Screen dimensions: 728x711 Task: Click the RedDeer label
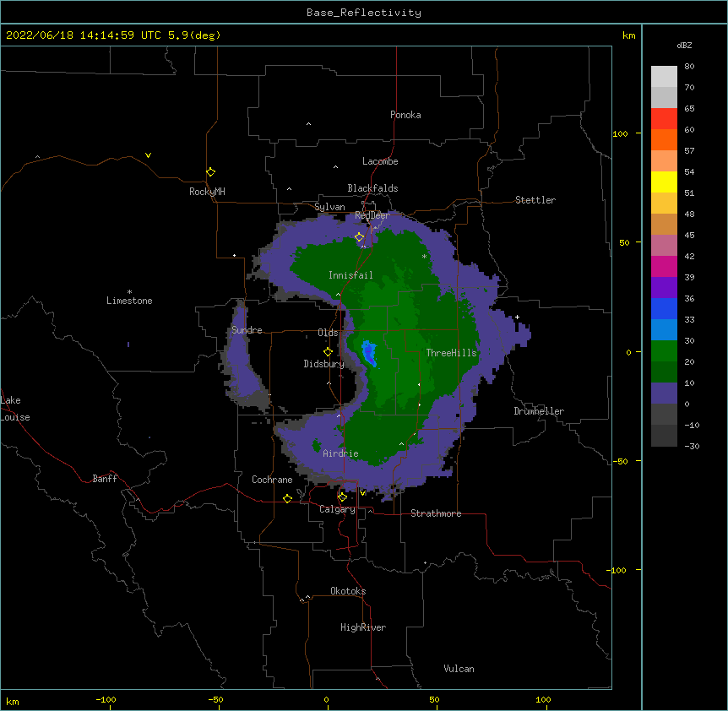pyautogui.click(x=372, y=215)
